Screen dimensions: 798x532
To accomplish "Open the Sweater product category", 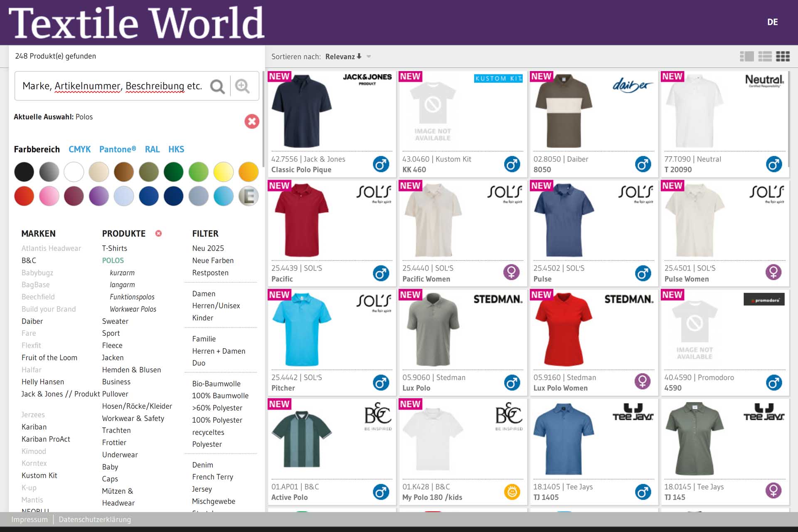I will click(x=115, y=321).
